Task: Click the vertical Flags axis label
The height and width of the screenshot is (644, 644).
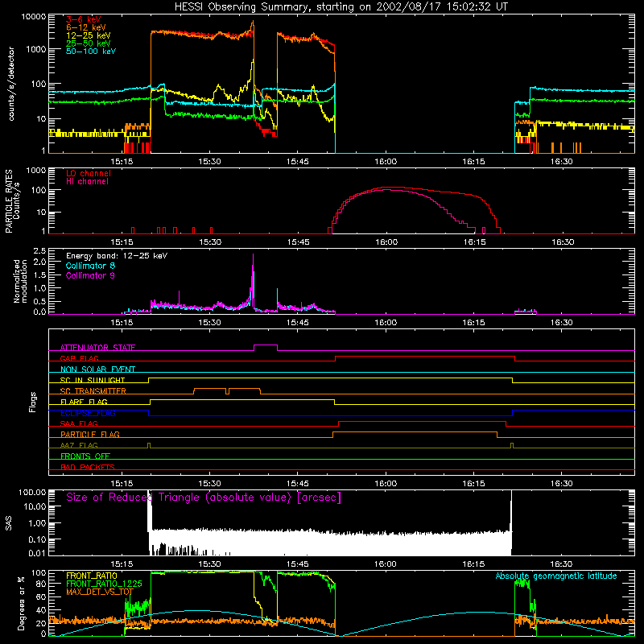Action: (x=33, y=402)
